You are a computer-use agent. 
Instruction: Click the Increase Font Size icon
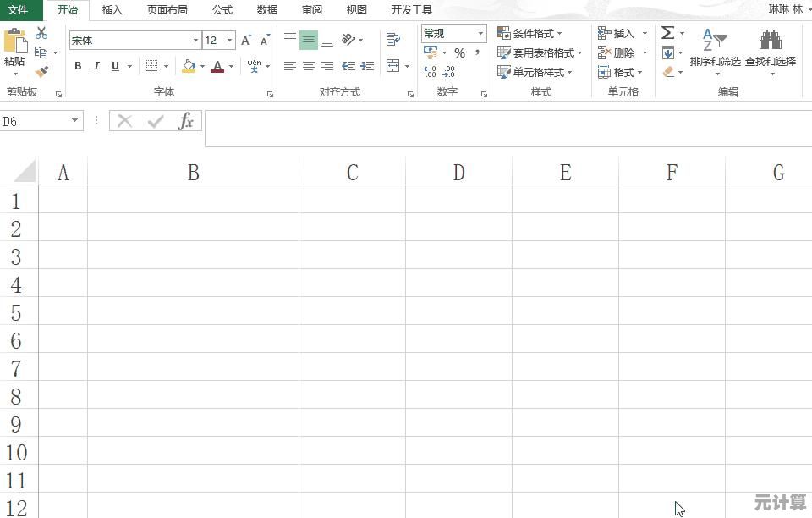(246, 41)
